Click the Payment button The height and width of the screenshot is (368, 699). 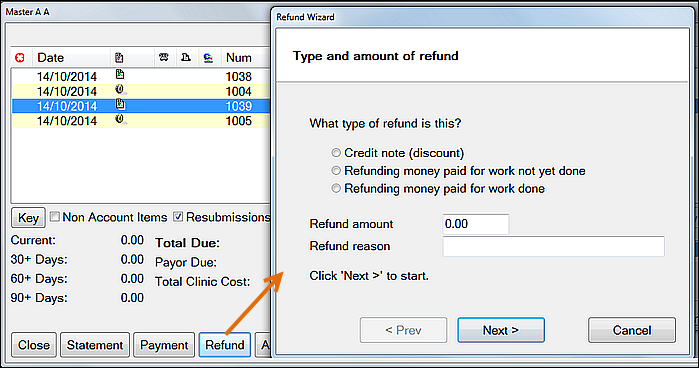(164, 345)
